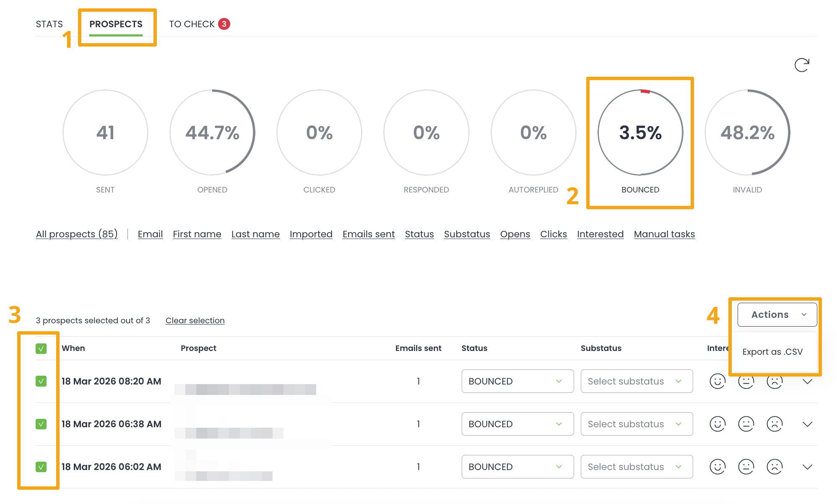The height and width of the screenshot is (504, 837).
Task: Switch to the STATS tab
Action: click(49, 24)
